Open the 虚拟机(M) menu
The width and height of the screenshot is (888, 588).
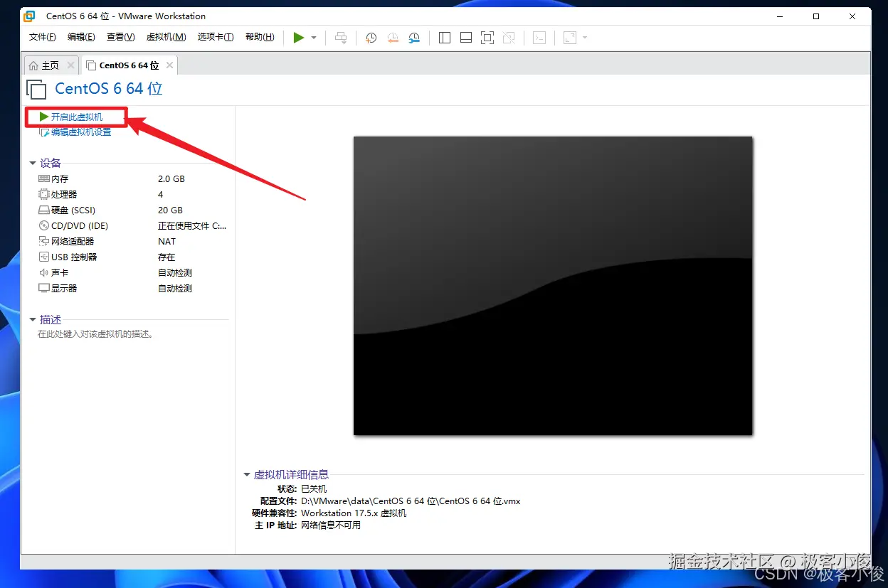166,37
